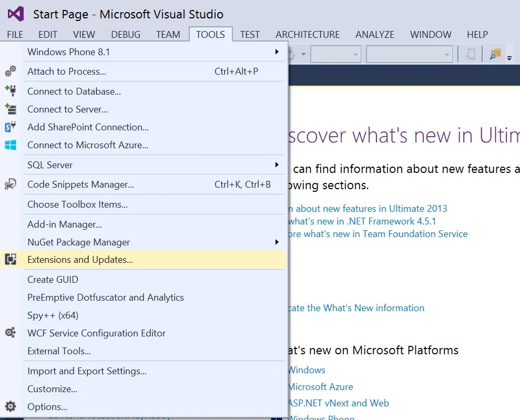
Task: Select Import and Export Settings item
Action: point(143,371)
